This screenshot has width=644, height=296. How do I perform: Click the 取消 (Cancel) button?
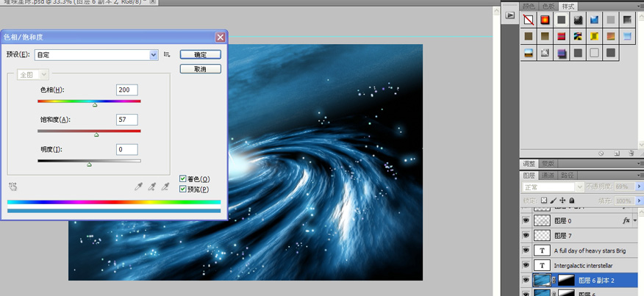[201, 68]
